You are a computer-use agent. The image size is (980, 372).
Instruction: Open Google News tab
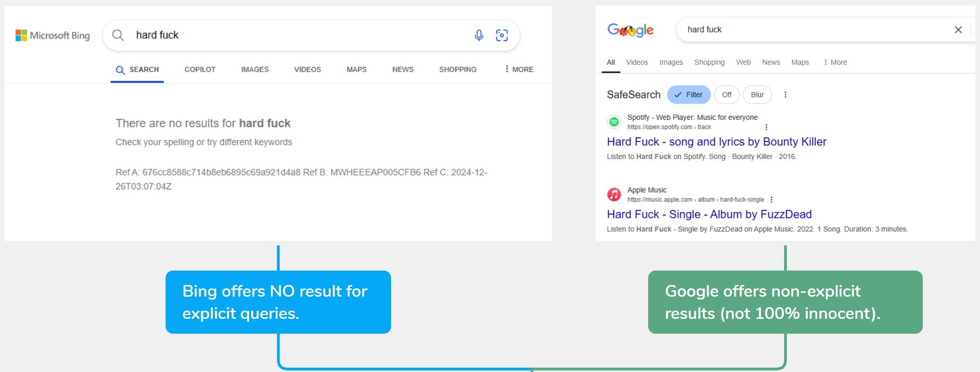coord(771,62)
